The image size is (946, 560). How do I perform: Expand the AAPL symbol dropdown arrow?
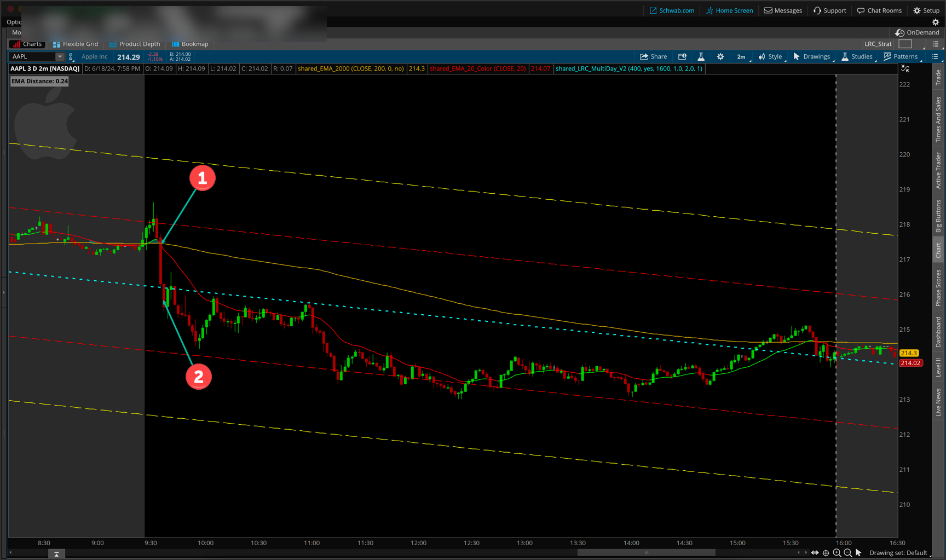59,57
